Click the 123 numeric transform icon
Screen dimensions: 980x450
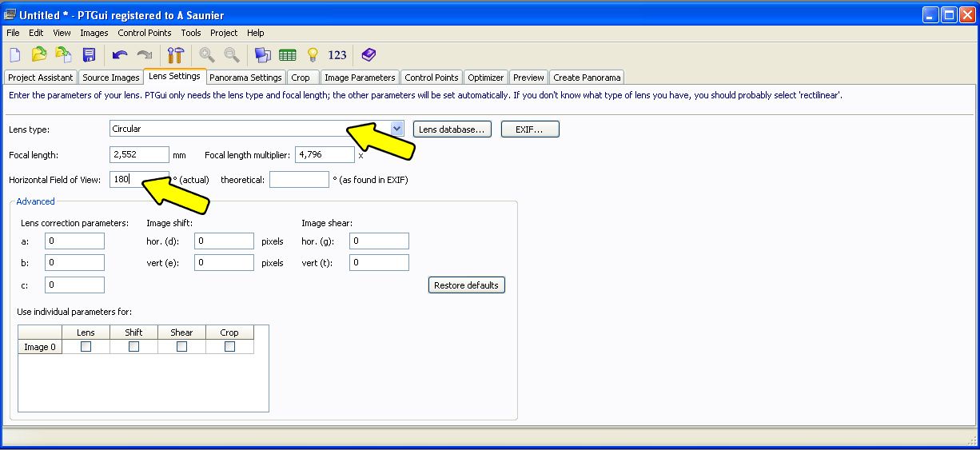337,54
